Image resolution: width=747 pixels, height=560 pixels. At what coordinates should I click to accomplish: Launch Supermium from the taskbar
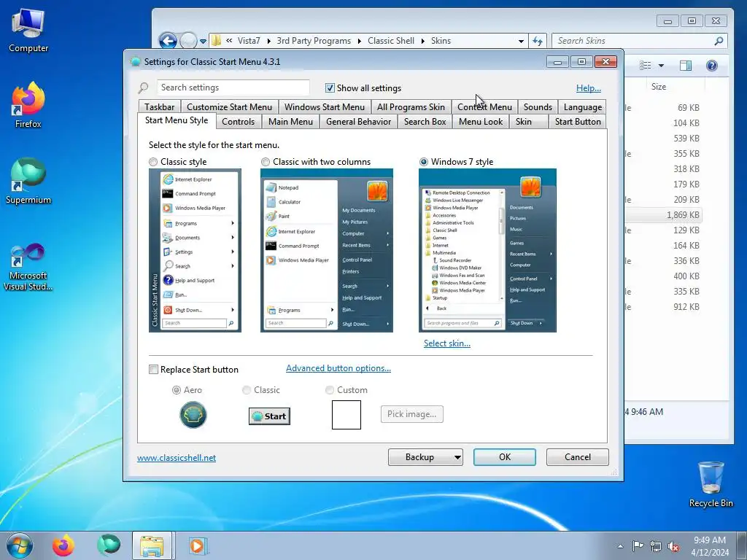click(x=109, y=545)
